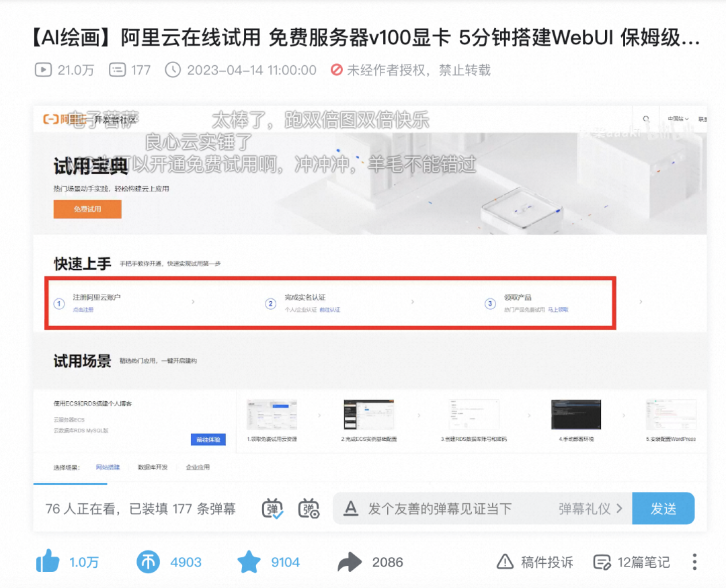Click the 点击注册 link
The height and width of the screenshot is (588, 726).
click(83, 310)
